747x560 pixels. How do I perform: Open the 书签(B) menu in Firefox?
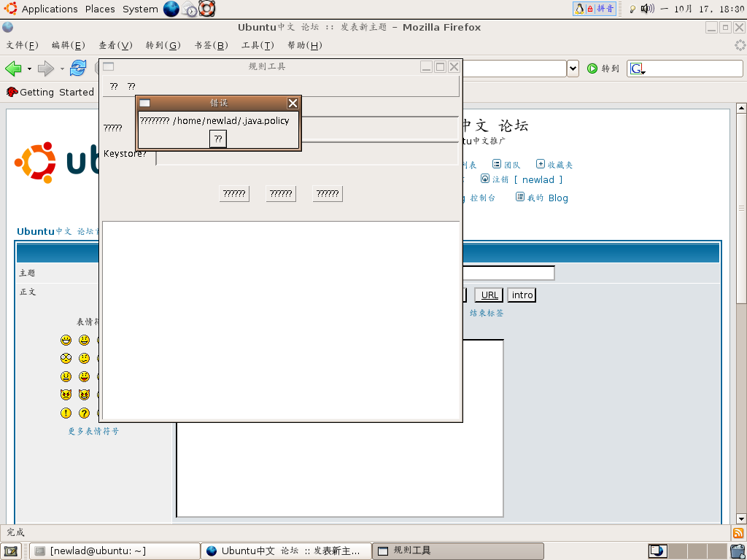click(x=212, y=45)
